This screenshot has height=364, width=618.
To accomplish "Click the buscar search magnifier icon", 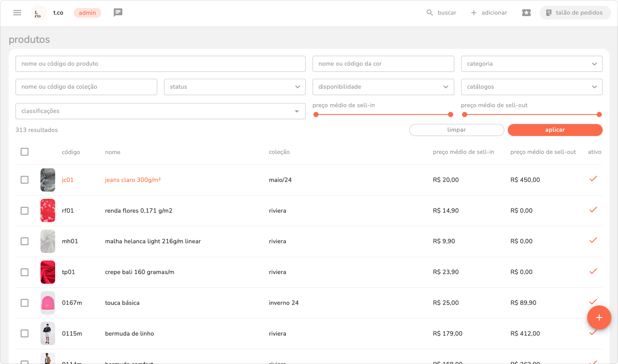I will pos(429,13).
